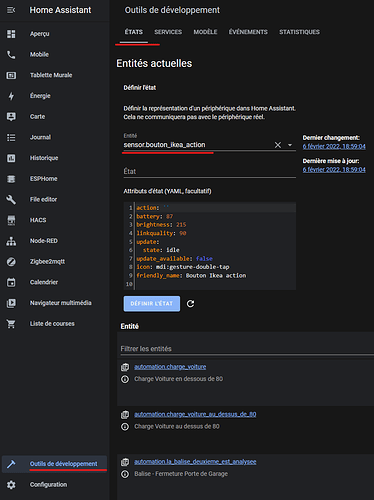
Task: Focus the État input field
Action: (210, 171)
